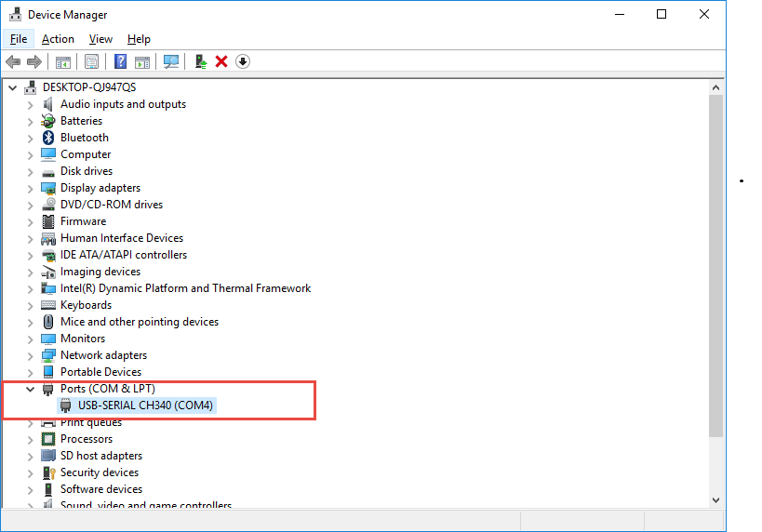Select the DESKTOP-QJ947QS label
Viewport: 762px width, 532px height.
[x=89, y=87]
